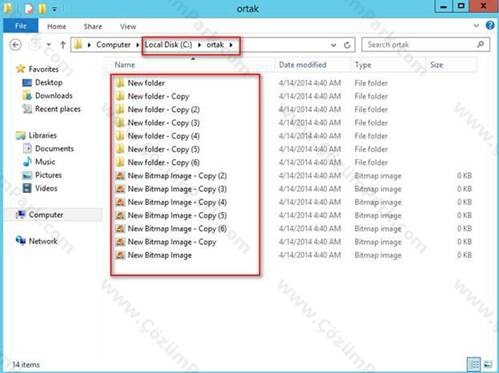Select the 'New folder' item
The width and height of the screenshot is (499, 373).
(x=146, y=83)
